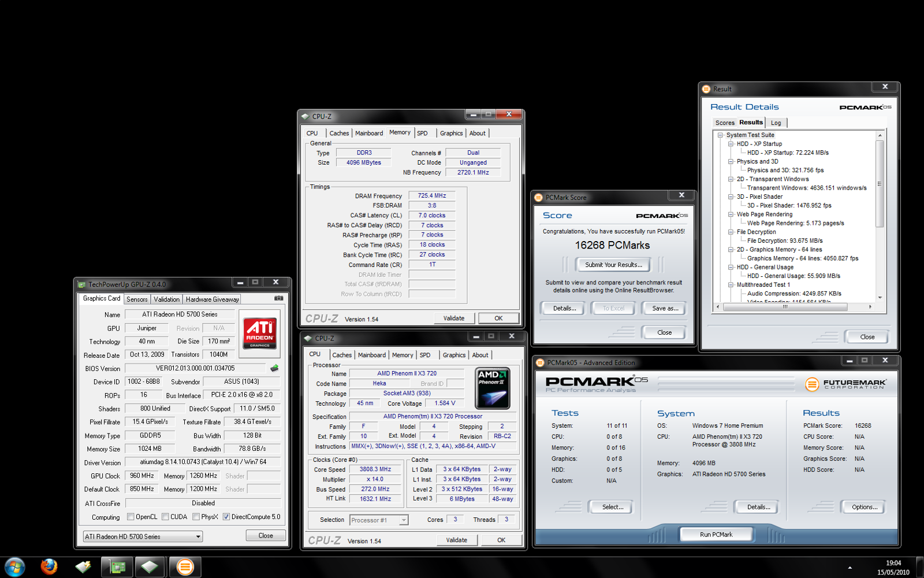Open Mainboard tab in lower CPU-Z window
Screen dimensions: 924x578
[371, 355]
